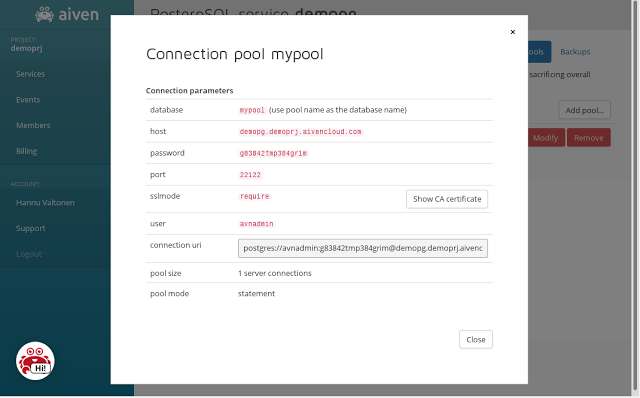
Task: Click the password value text
Action: [273, 153]
